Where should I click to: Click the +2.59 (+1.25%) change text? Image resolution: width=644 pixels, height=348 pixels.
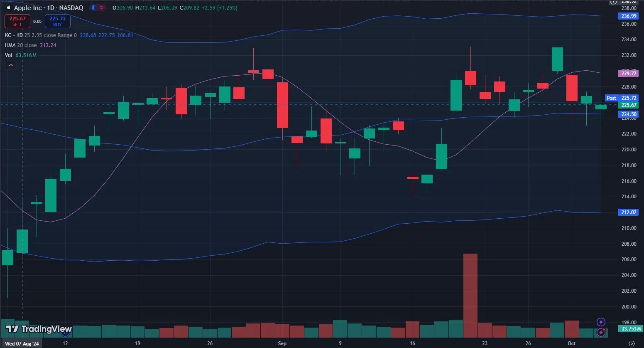coord(220,8)
